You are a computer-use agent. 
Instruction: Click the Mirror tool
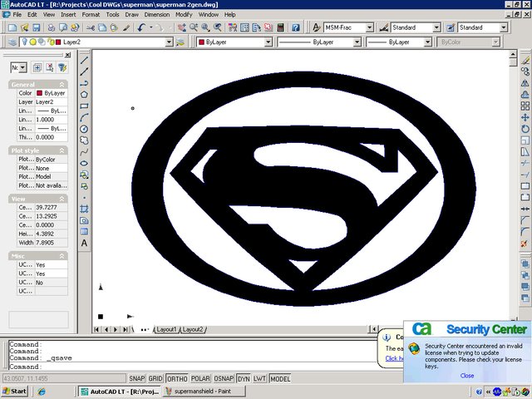pos(525,83)
